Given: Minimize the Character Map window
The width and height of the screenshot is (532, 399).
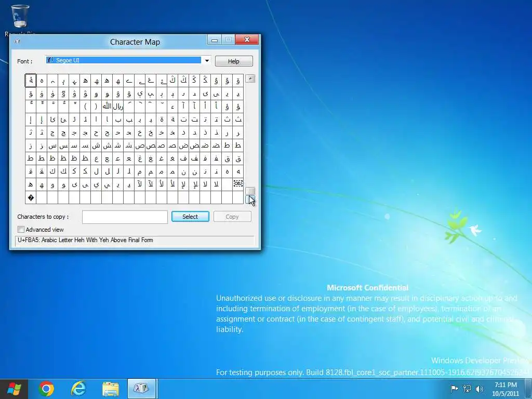Looking at the screenshot, I should coord(215,40).
